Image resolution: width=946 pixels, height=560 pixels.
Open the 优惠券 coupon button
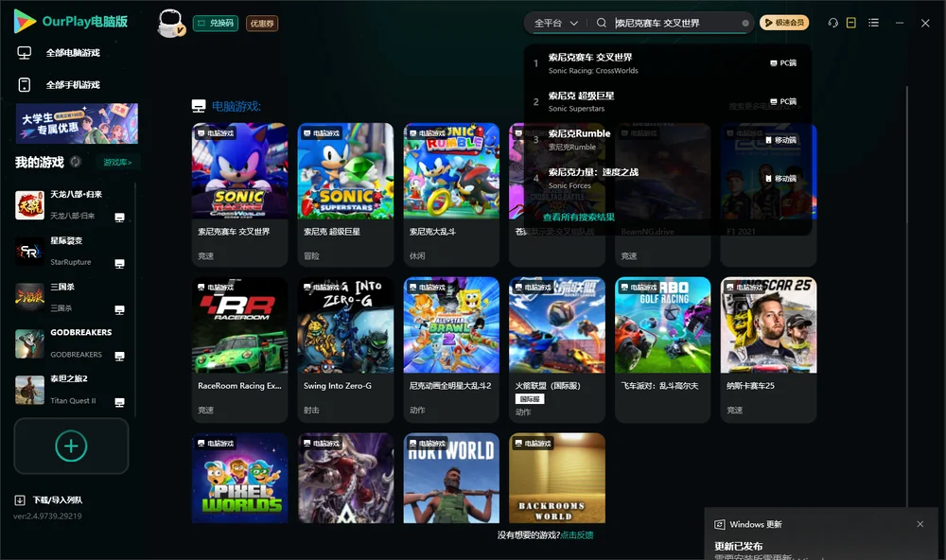[x=262, y=23]
